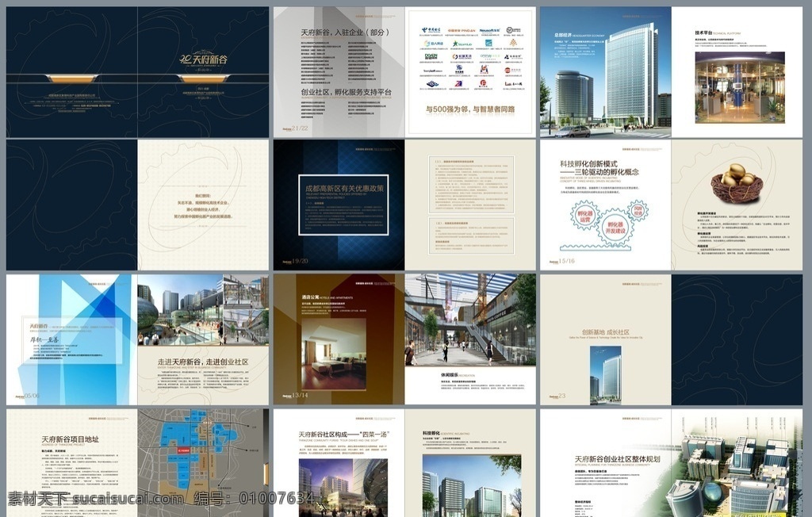Click the golden eggs nest image

(x=737, y=185)
